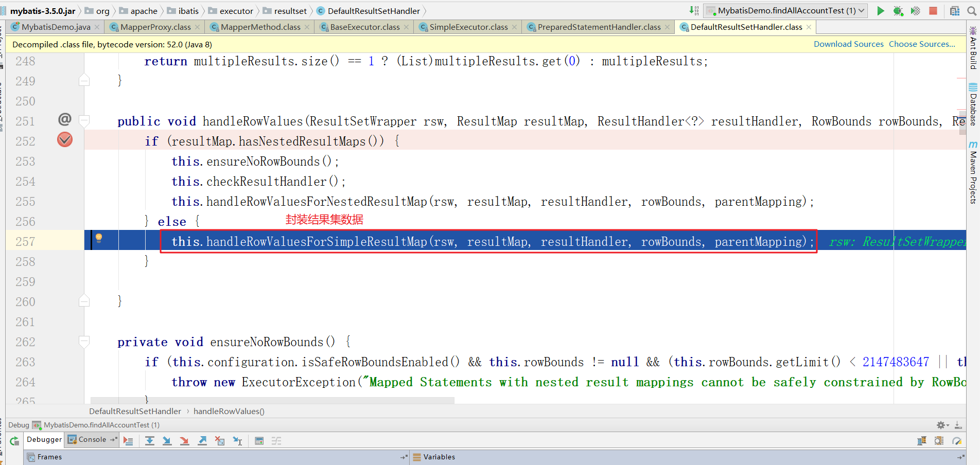This screenshot has height=465, width=980.
Task: Rerun the debug session with the green arrow
Action: tap(14, 441)
